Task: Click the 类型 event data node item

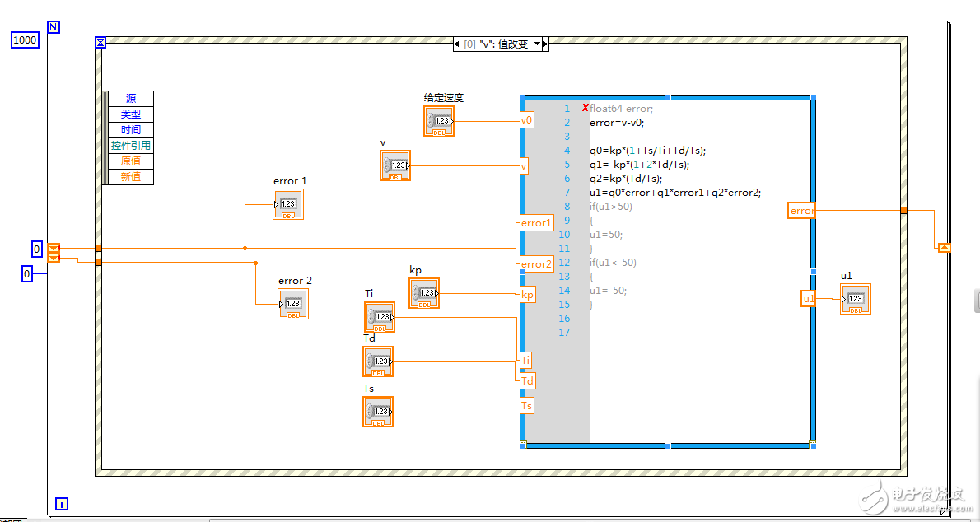Action: [131, 114]
